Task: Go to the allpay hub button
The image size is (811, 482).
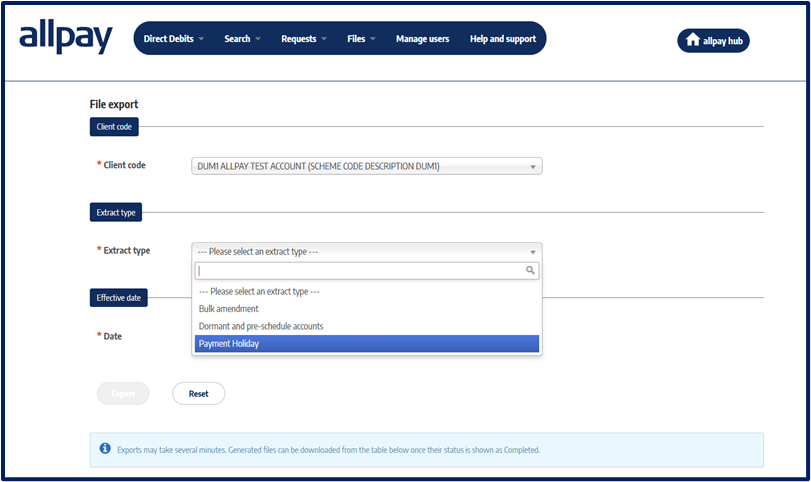Action: coord(713,40)
